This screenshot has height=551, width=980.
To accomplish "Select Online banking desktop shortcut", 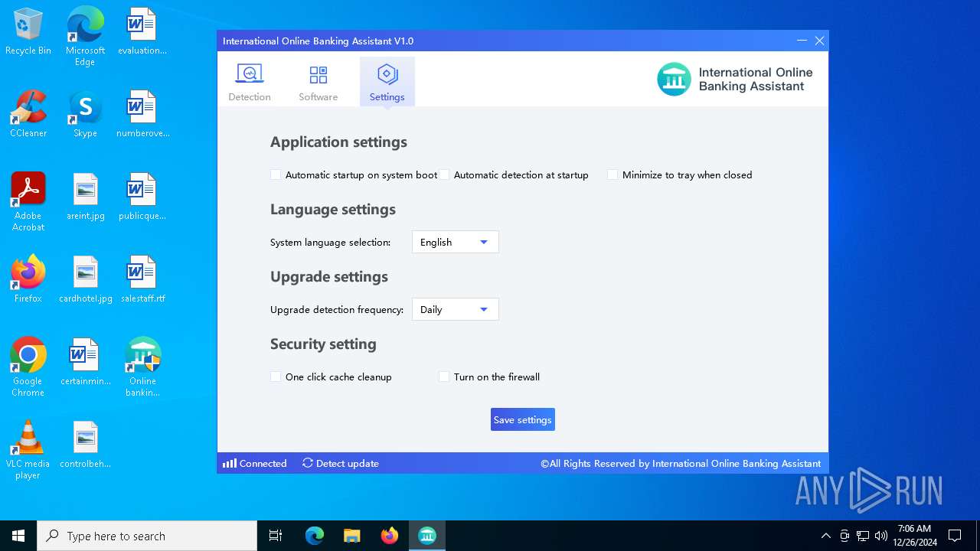I will click(x=142, y=367).
